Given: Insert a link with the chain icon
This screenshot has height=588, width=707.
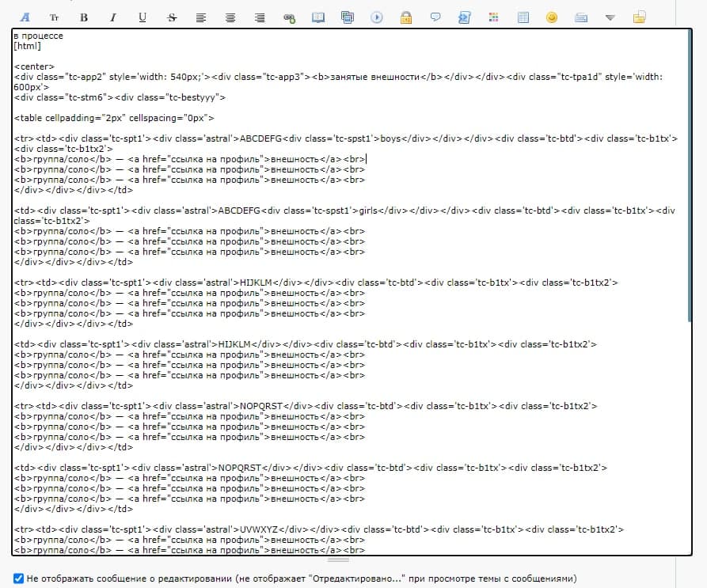Looking at the screenshot, I should [x=289, y=17].
